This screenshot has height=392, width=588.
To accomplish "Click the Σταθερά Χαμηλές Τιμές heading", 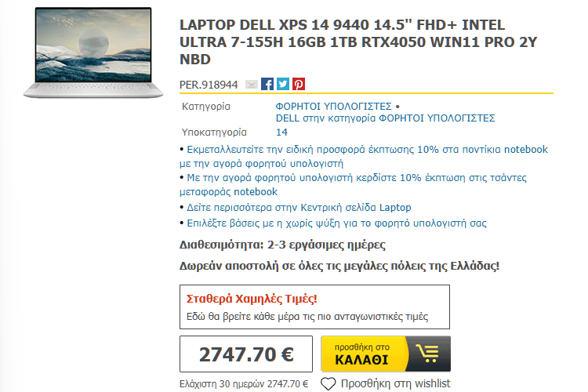I will coord(252,299).
